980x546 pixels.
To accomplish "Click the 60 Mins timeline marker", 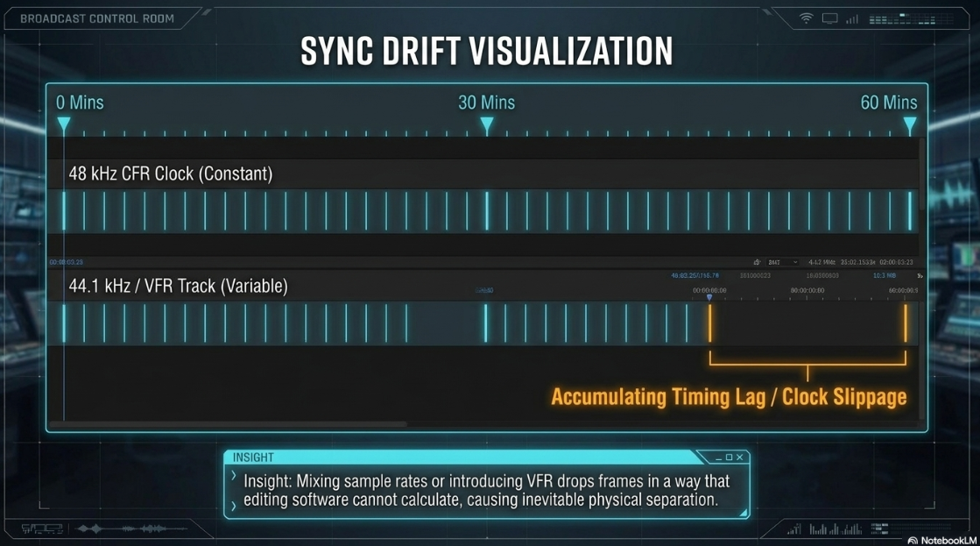I will (910, 125).
